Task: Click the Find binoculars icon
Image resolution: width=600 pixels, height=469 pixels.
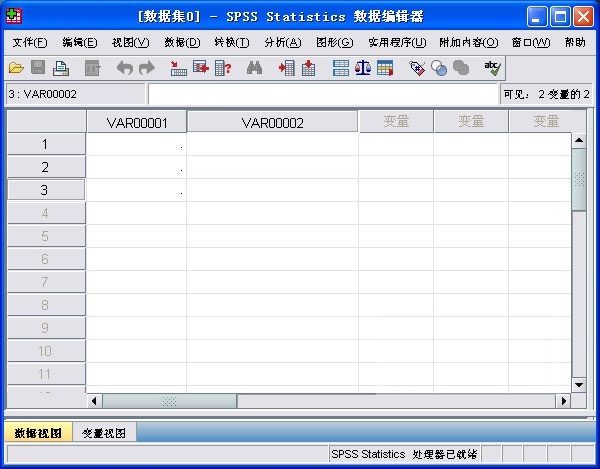Action: pos(254,68)
